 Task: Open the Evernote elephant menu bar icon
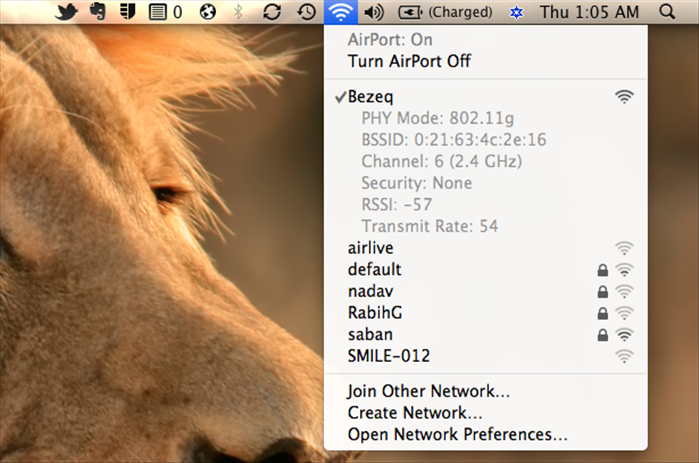point(98,12)
